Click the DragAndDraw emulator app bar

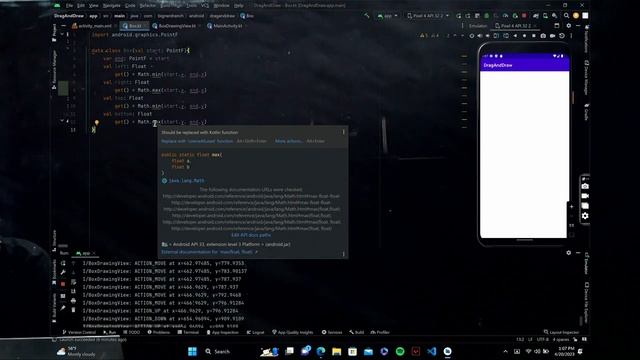(524, 65)
